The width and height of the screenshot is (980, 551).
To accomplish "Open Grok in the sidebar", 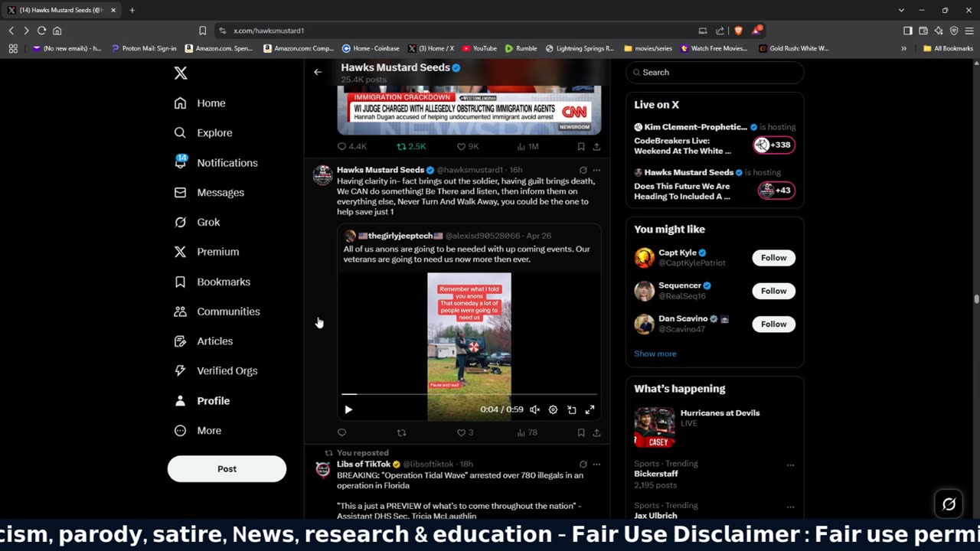I will click(x=197, y=222).
